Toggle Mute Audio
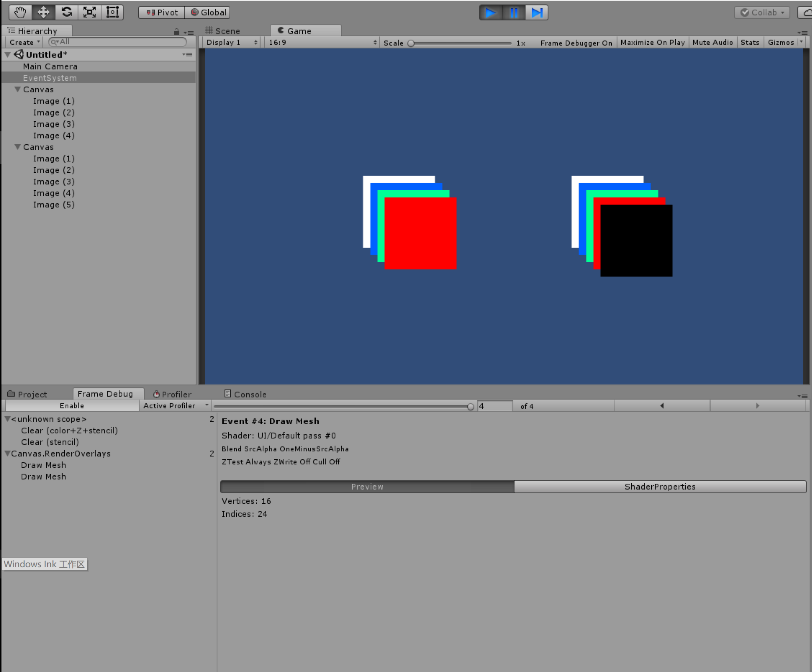This screenshot has width=812, height=672. pyautogui.click(x=712, y=42)
